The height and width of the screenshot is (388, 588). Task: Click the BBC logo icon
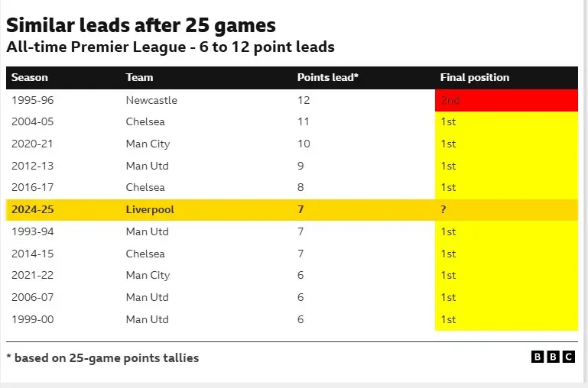point(552,357)
